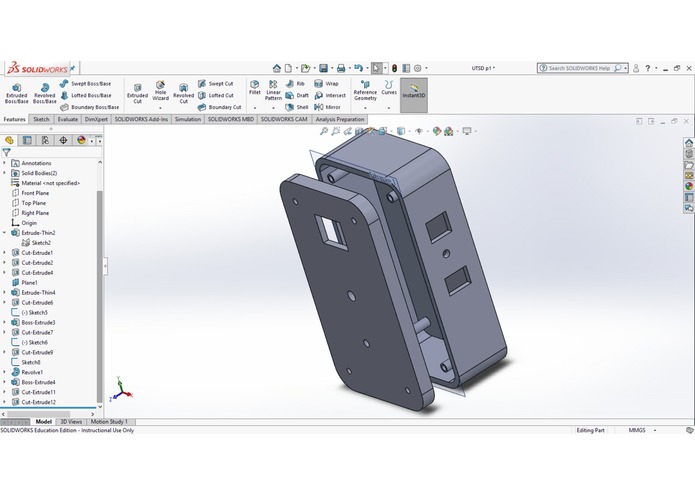Choose the Lofted Cut tool

[215, 95]
